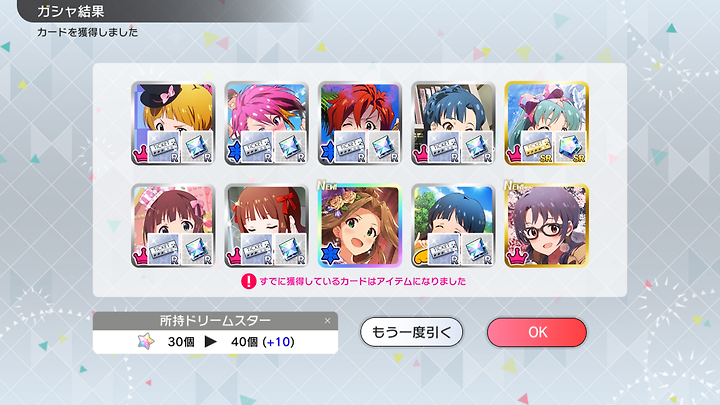
Task: Open the new rainbow-framed flower crown card
Action: 360,226
